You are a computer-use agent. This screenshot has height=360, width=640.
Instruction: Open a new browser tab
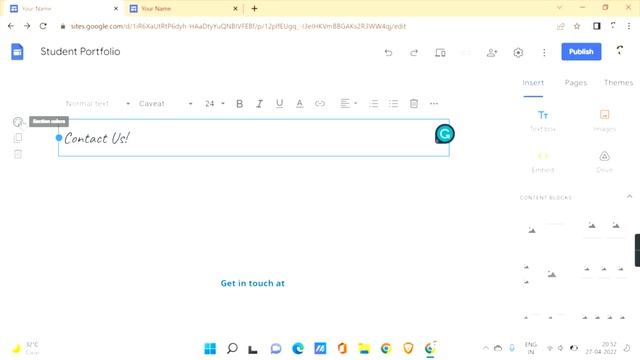(254, 9)
